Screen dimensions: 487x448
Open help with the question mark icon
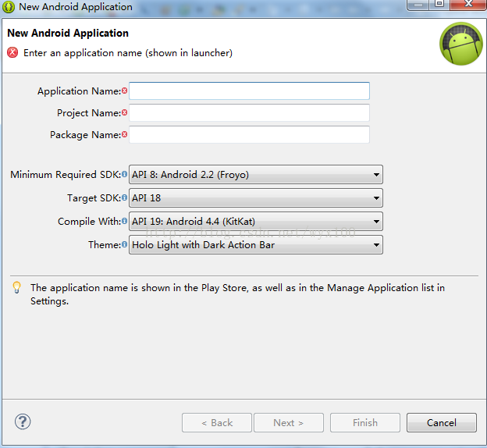tap(23, 422)
